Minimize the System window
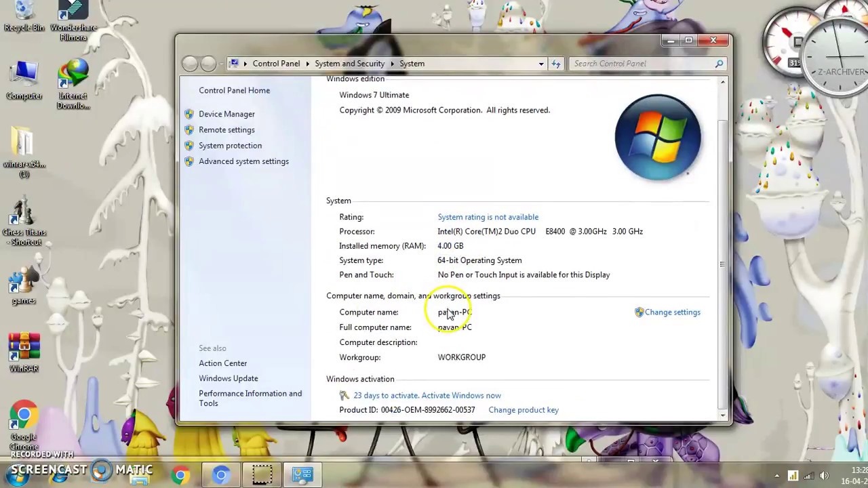Viewport: 868px width, 488px height. coord(671,41)
